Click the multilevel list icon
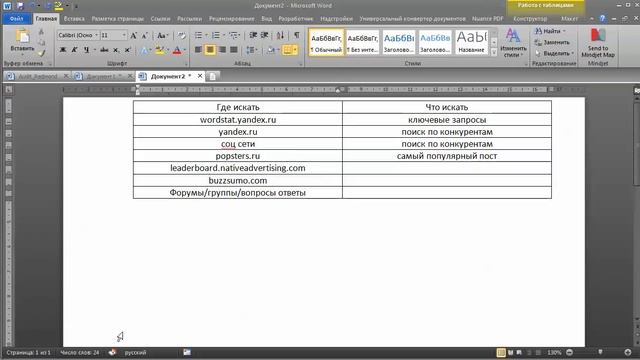Viewport: 640px width, 360px height. point(233,36)
